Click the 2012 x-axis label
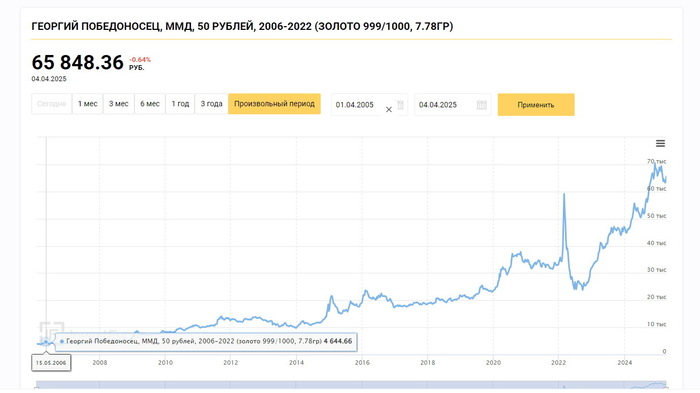Image resolution: width=700 pixels, height=393 pixels. [231, 363]
